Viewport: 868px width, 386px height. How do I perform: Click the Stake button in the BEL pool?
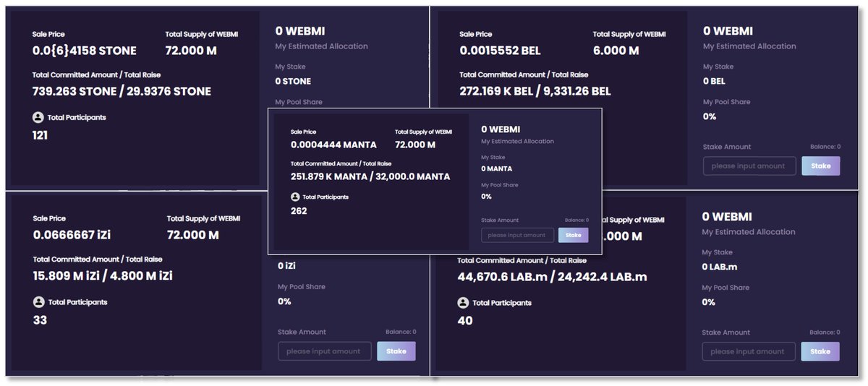point(820,166)
